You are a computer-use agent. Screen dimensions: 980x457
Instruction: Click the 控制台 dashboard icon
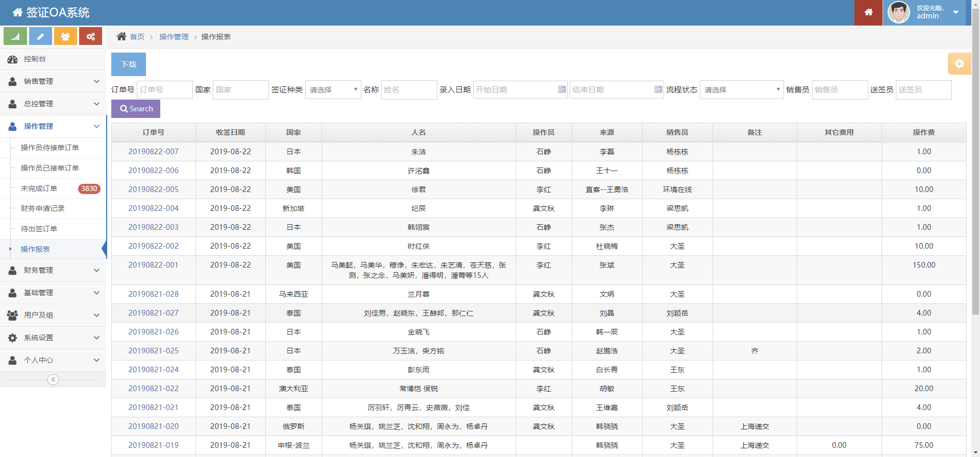pos(13,59)
